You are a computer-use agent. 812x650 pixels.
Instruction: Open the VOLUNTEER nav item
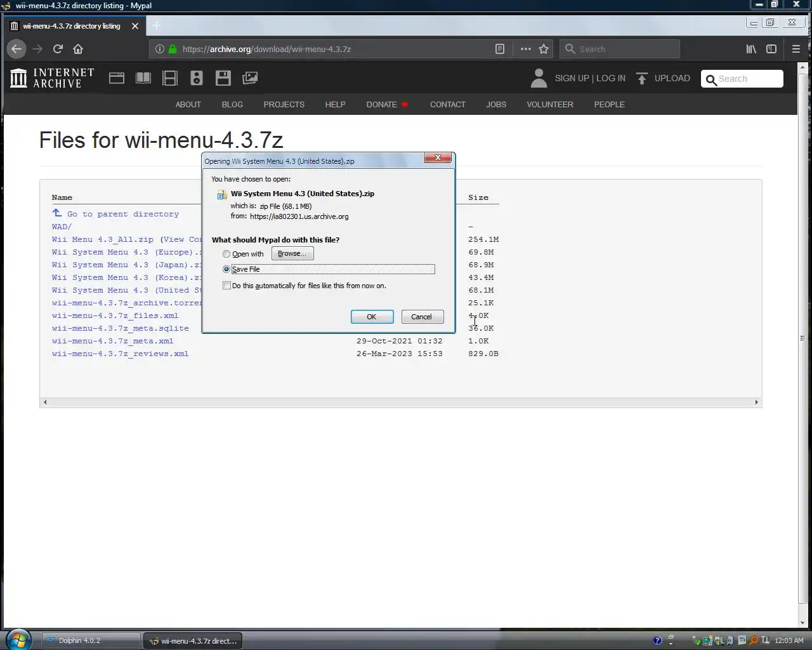(x=550, y=105)
